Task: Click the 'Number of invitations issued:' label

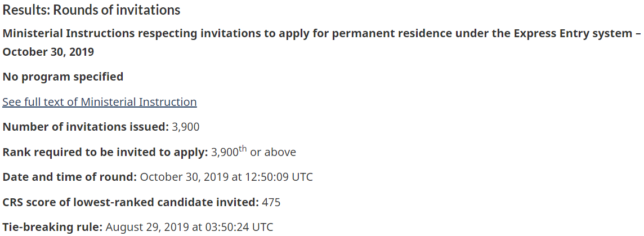Action: (x=86, y=127)
